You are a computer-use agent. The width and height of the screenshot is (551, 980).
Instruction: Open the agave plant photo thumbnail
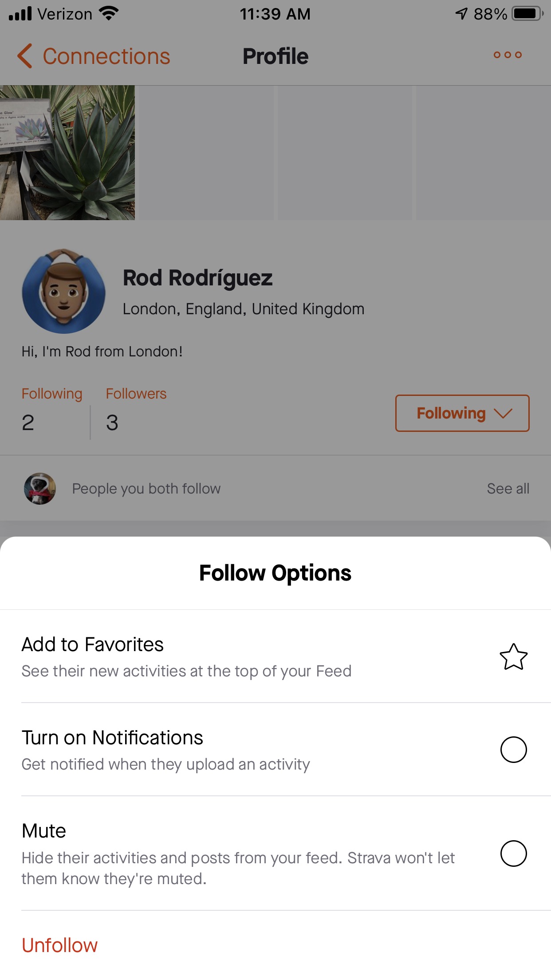click(67, 153)
